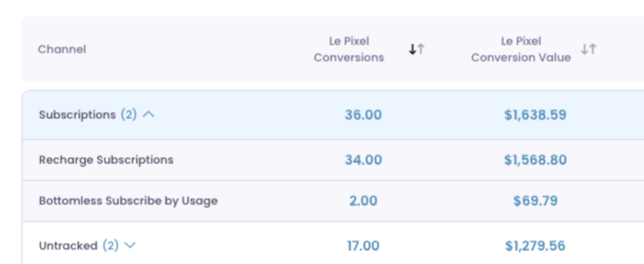Image resolution: width=644 pixels, height=264 pixels.
Task: Sort by Le Pixel Conversions column
Action: tap(416, 50)
